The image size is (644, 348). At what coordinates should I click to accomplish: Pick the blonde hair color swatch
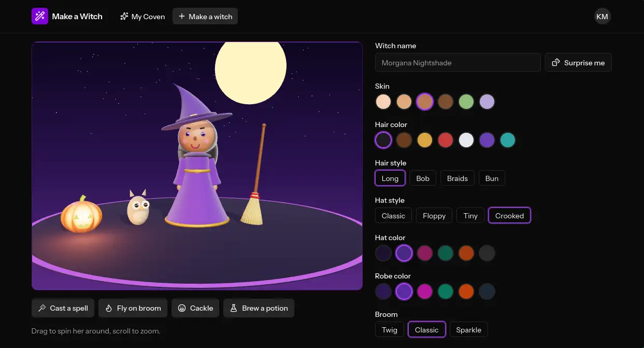coord(425,140)
